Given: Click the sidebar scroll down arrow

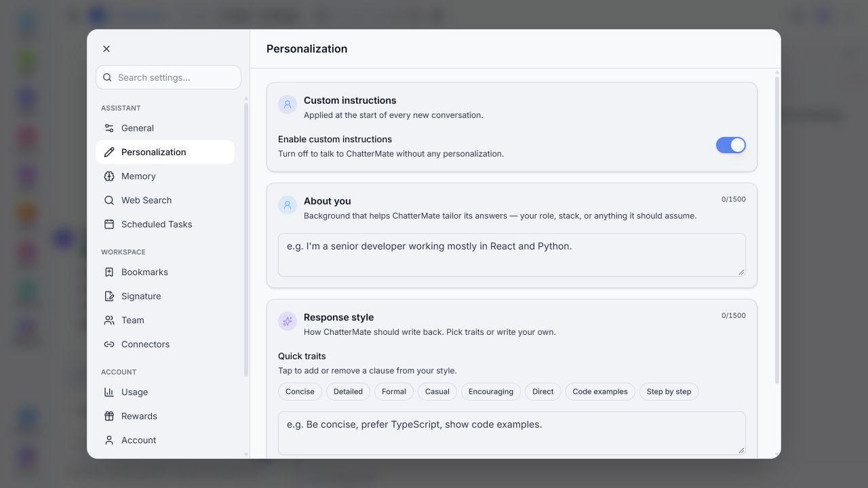Looking at the screenshot, I should tap(246, 454).
